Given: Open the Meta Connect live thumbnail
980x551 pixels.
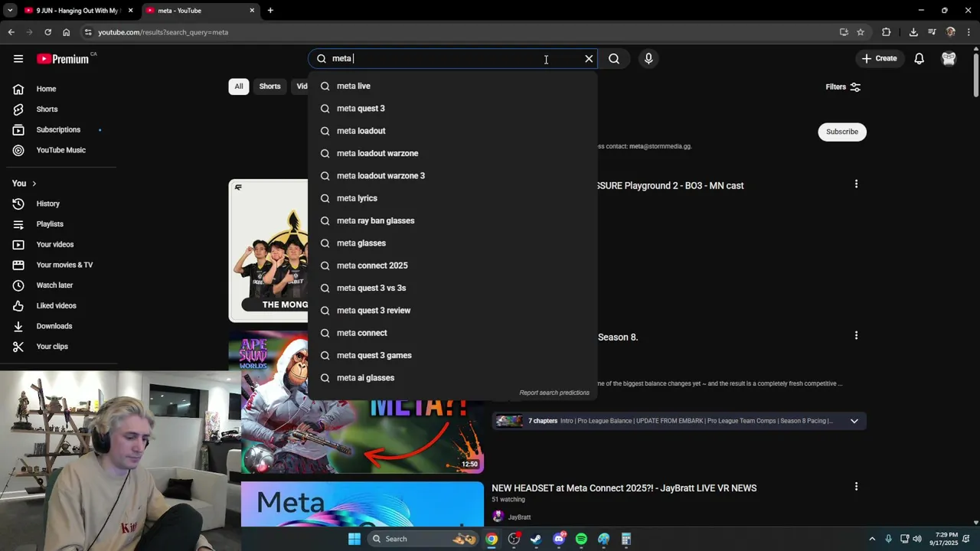Looking at the screenshot, I should [362, 504].
